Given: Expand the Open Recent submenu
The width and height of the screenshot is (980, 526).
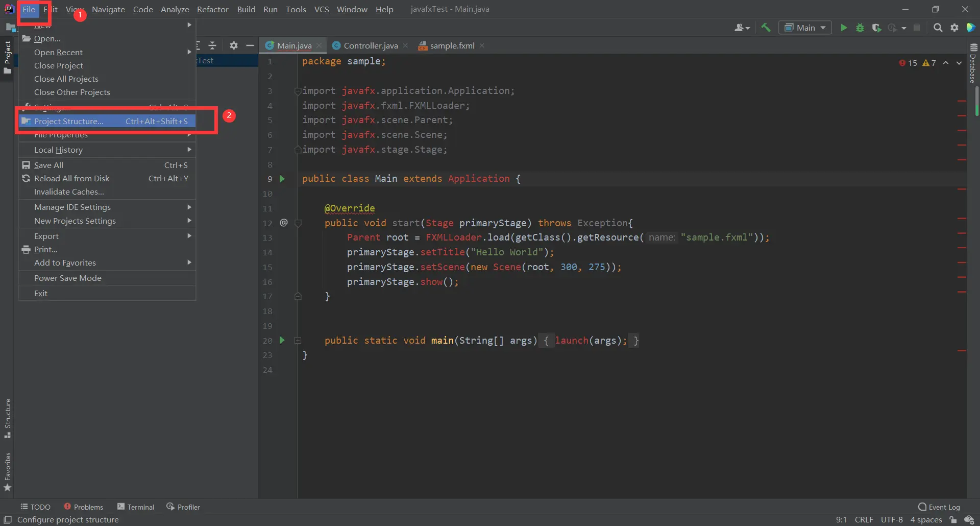Looking at the screenshot, I should pos(58,52).
